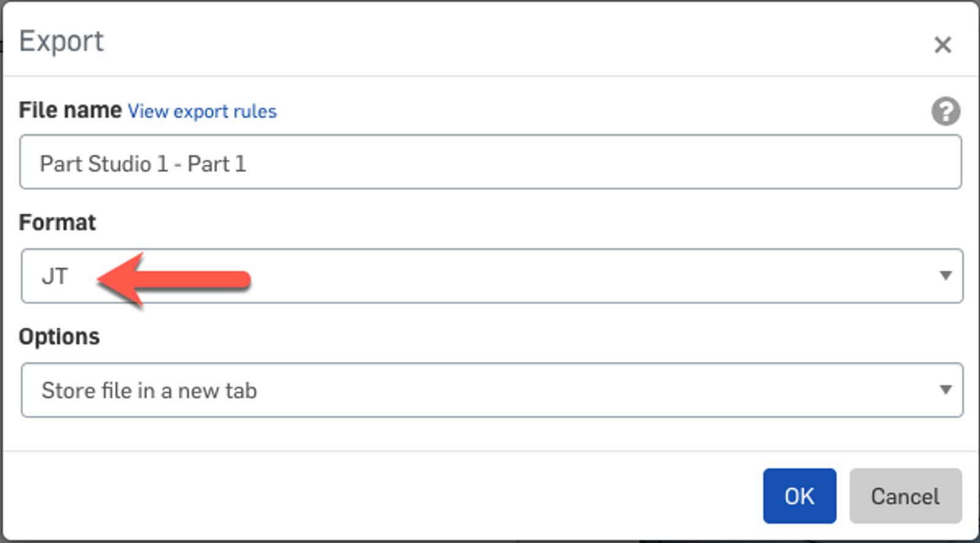Click the Options dropdown arrow

pyautogui.click(x=945, y=390)
